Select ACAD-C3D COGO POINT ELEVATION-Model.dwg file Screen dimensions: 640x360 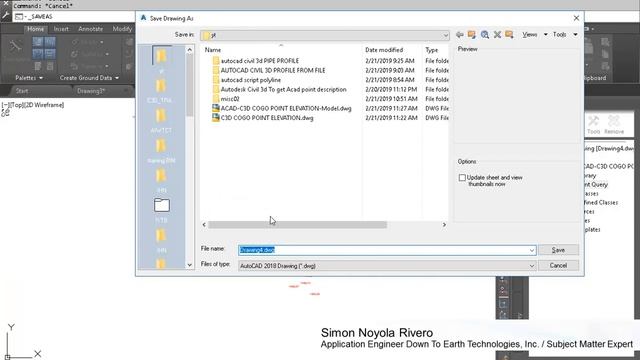(x=286, y=109)
